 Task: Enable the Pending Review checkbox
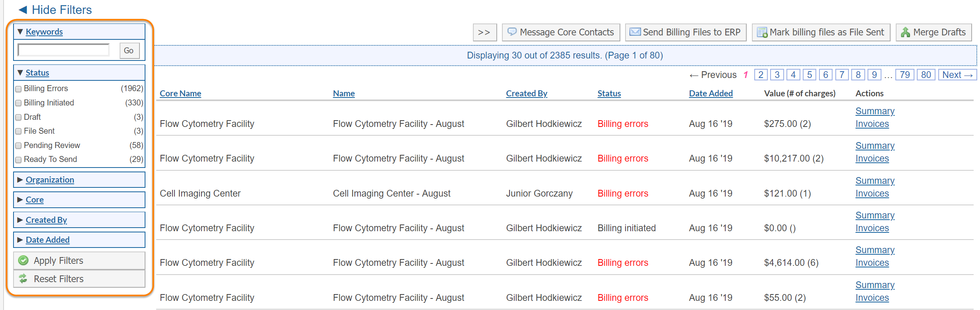coord(18,146)
